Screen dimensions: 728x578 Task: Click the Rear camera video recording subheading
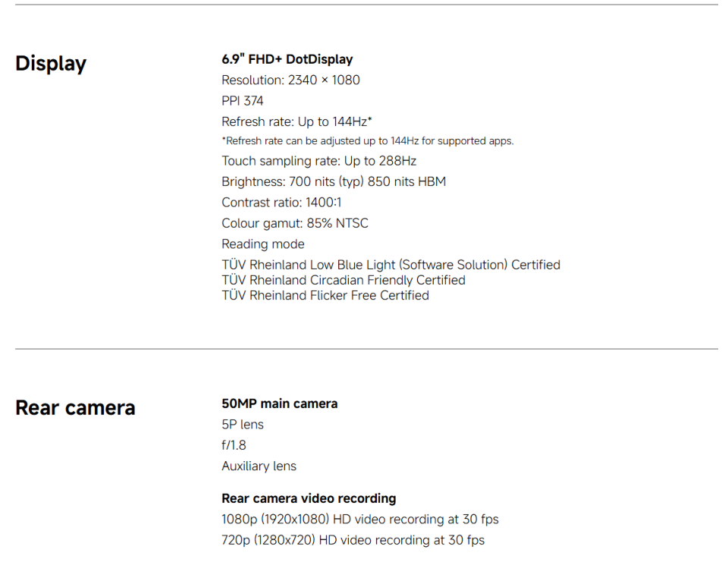[x=309, y=498]
